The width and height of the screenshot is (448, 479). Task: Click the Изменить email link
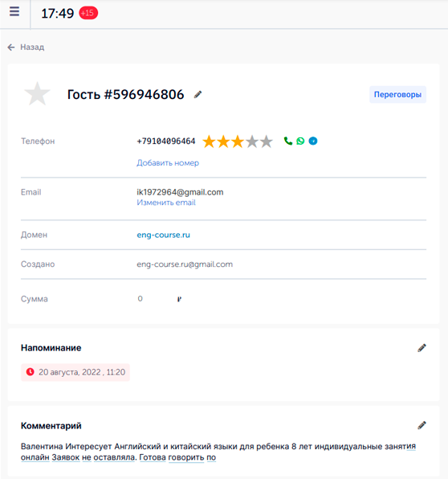point(166,203)
